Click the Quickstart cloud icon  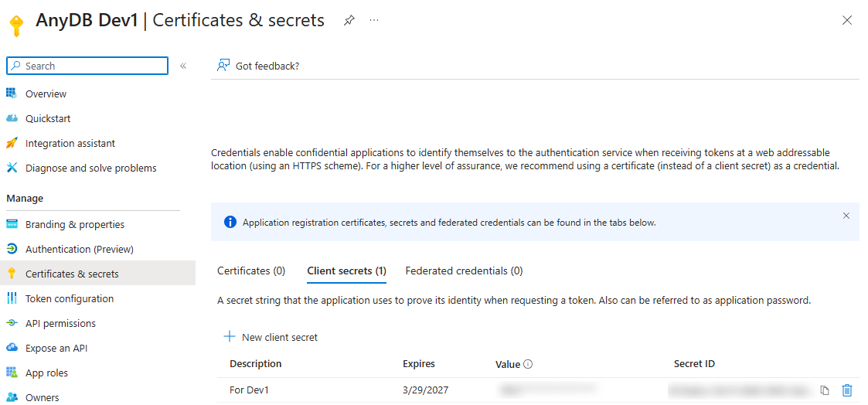[12, 118]
